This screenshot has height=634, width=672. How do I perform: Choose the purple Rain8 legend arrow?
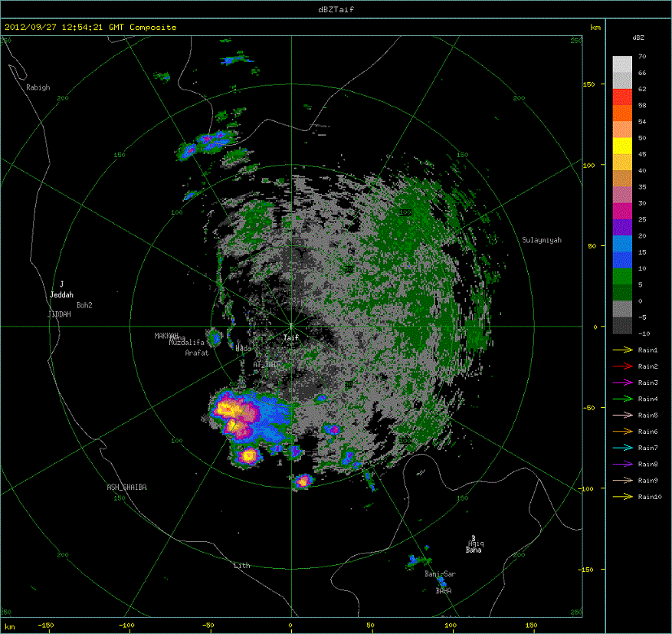(623, 464)
